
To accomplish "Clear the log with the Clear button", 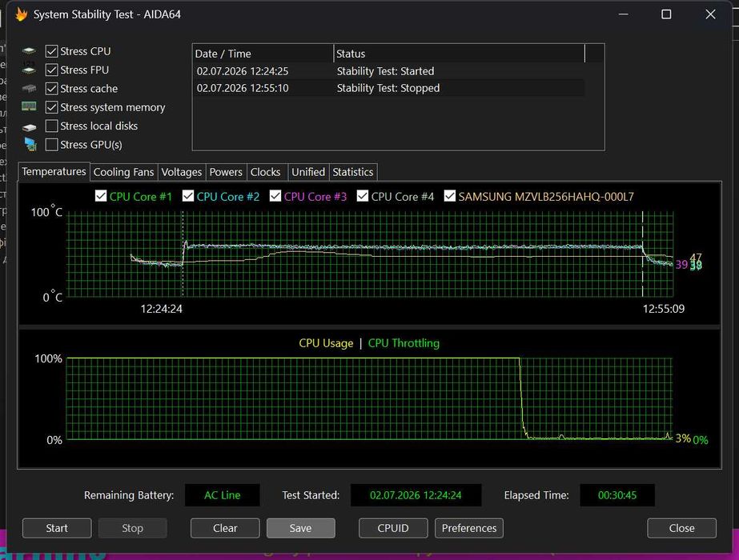I will pyautogui.click(x=225, y=528).
